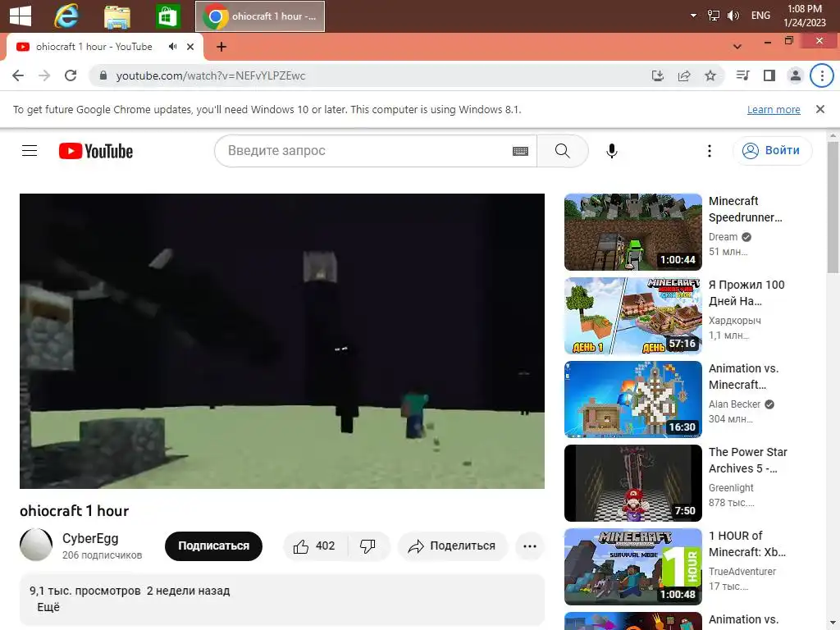The height and width of the screenshot is (630, 840).
Task: Open Chrome profile avatar button
Action: tap(796, 75)
